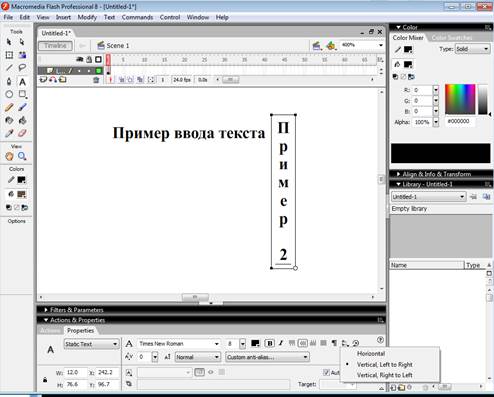Select the Hand tool
The image size is (494, 397).
[x=9, y=156]
